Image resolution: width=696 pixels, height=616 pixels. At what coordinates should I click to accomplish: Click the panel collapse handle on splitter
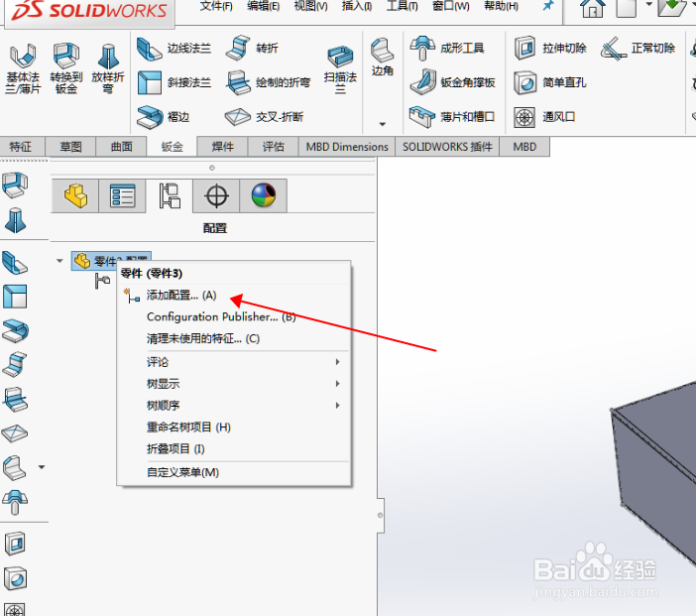click(x=380, y=515)
